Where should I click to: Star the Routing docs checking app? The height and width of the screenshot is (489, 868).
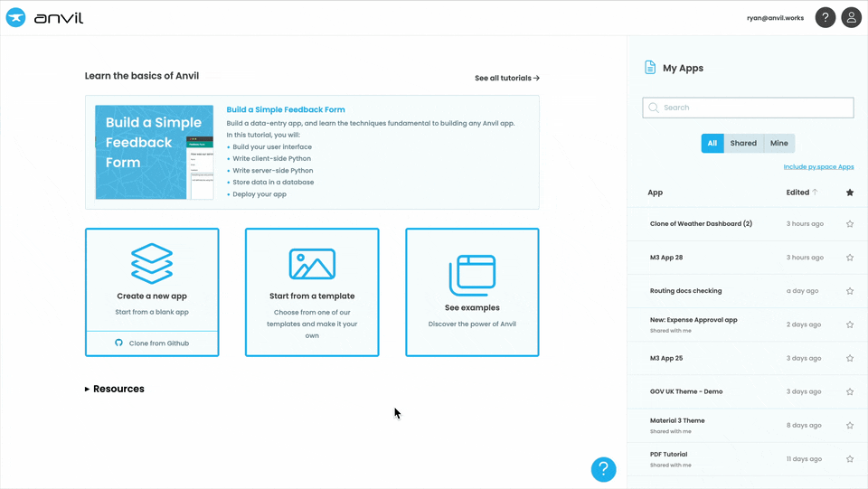pos(850,291)
